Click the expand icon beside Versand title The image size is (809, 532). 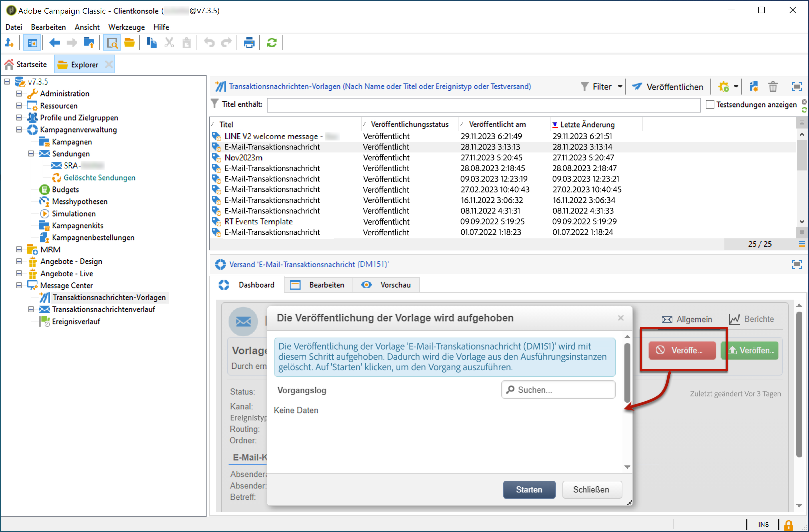pos(796,264)
